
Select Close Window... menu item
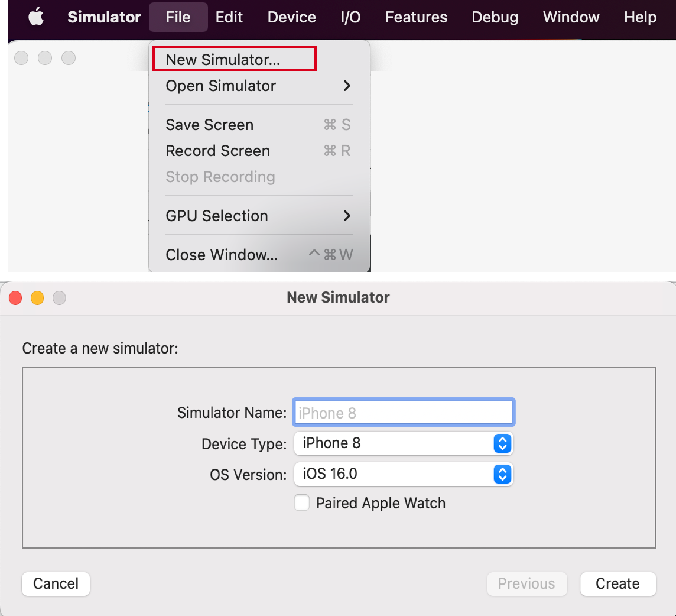click(x=222, y=255)
